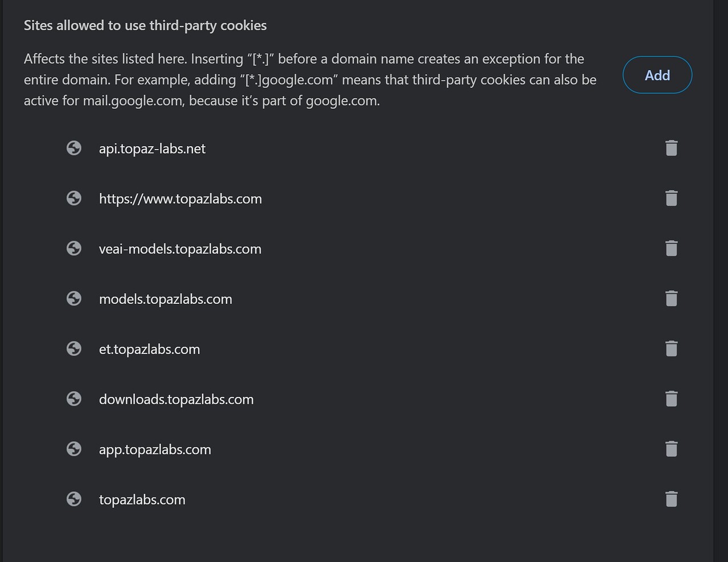Delete the api.topaz-labs.net cookie exception
This screenshot has width=728, height=562.
tap(671, 148)
